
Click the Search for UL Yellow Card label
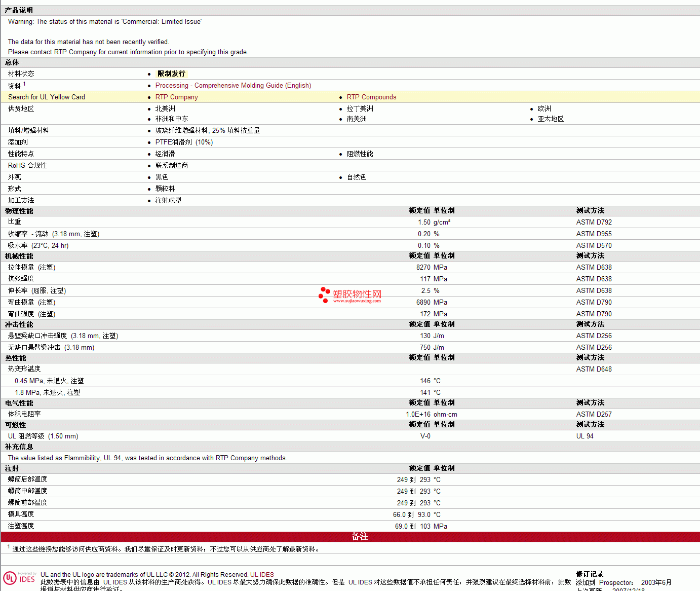(x=47, y=97)
